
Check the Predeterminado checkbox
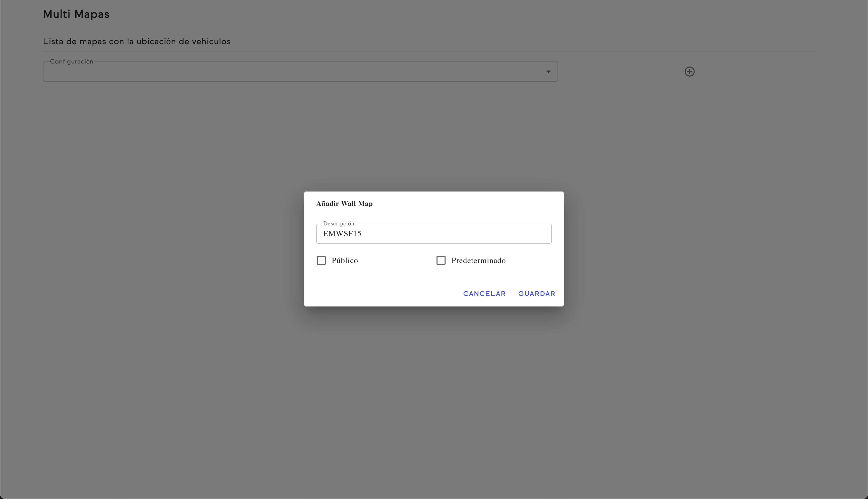(x=441, y=261)
